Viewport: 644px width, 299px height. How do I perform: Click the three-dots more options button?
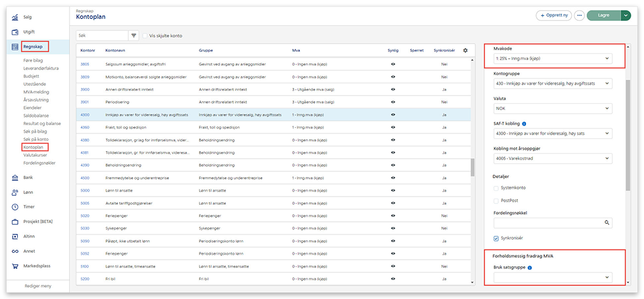click(579, 15)
